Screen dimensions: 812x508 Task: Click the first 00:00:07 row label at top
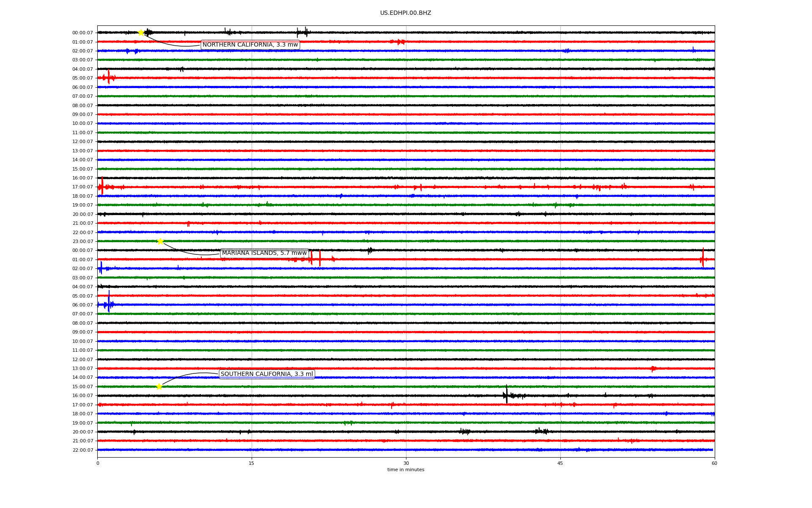(x=82, y=33)
